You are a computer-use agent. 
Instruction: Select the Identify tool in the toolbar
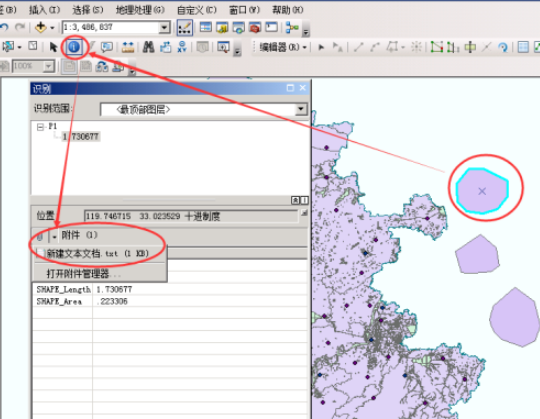point(74,47)
